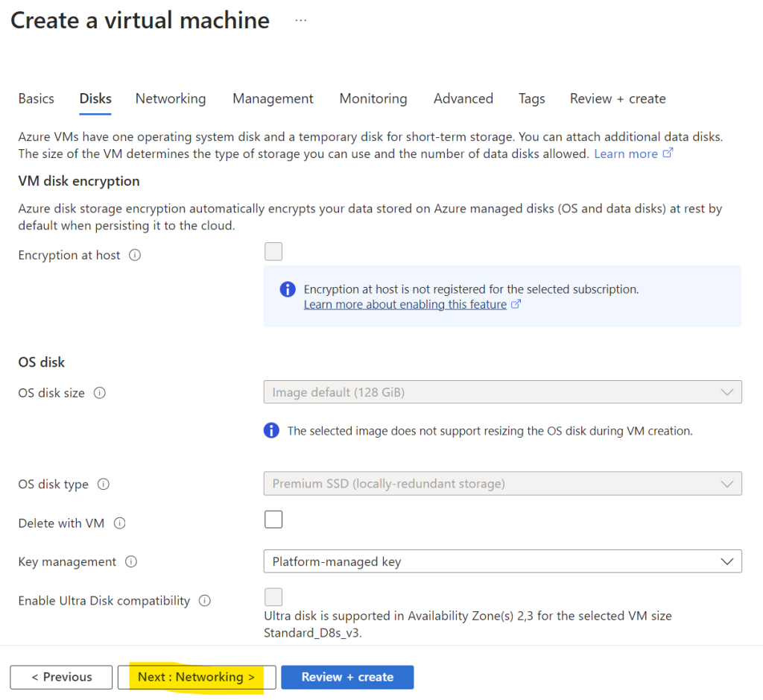The height and width of the screenshot is (700, 763).
Task: Go to the Review + create tab
Action: [x=618, y=99]
